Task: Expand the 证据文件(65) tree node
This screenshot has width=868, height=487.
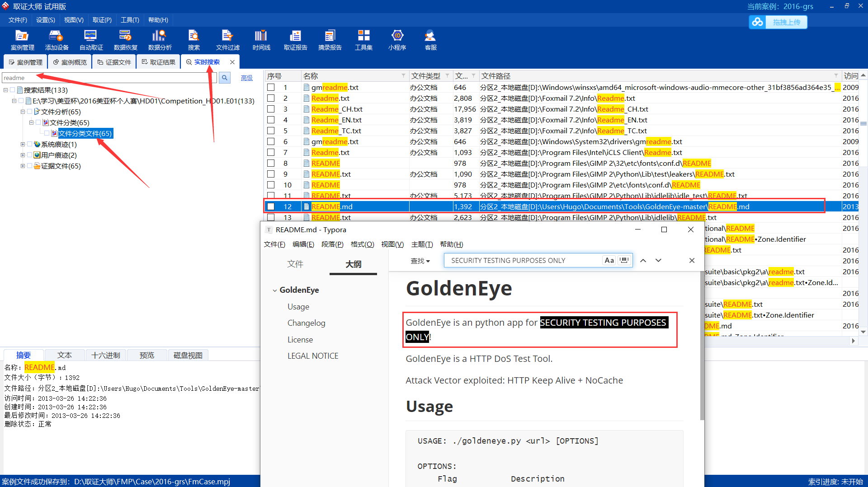Action: 23,166
